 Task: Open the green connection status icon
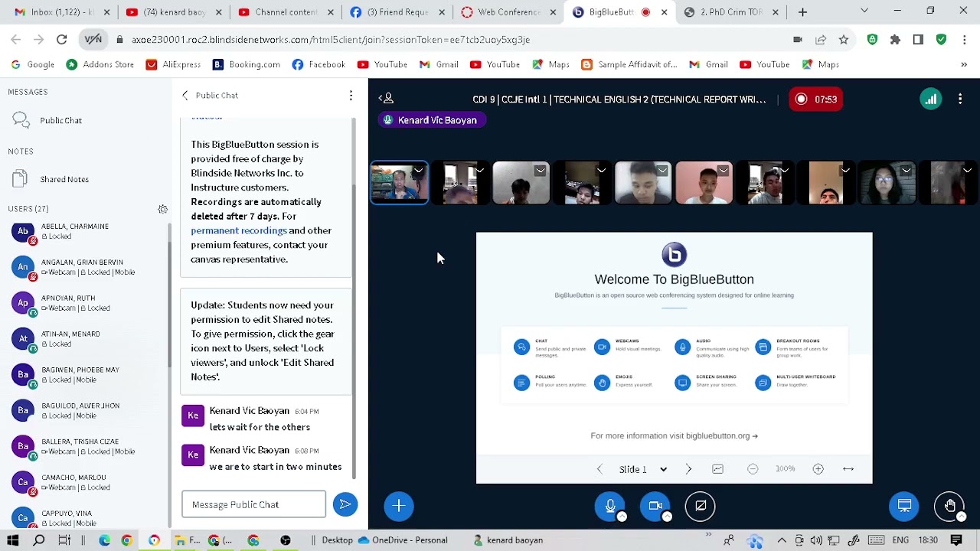(x=931, y=99)
